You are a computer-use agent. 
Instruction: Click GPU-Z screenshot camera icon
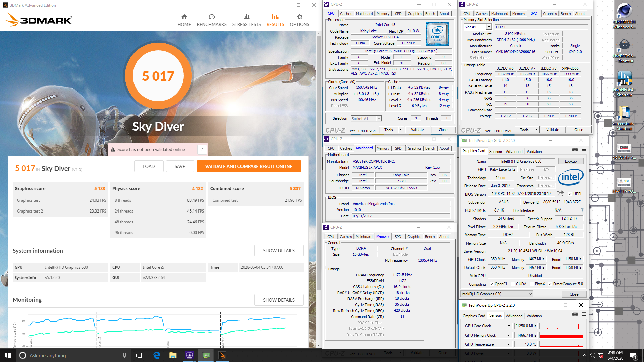pos(575,149)
